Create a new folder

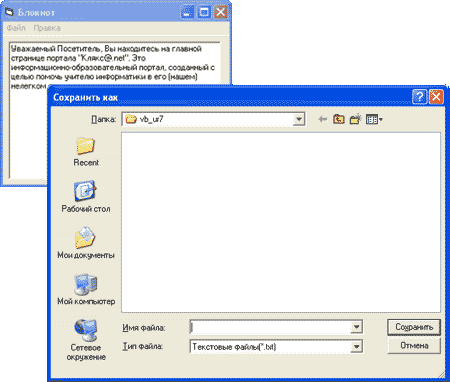(355, 119)
